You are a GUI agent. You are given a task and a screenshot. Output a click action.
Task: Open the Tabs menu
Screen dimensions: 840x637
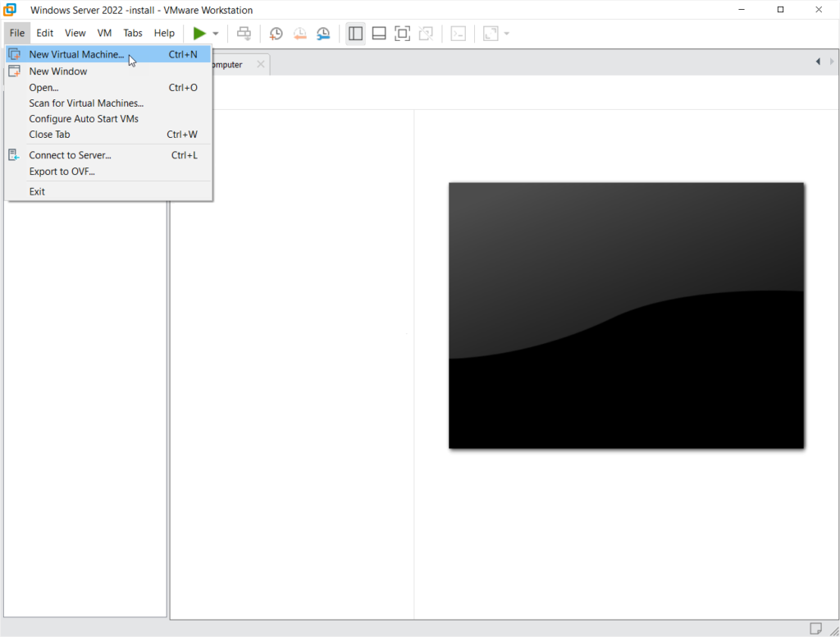click(x=133, y=33)
